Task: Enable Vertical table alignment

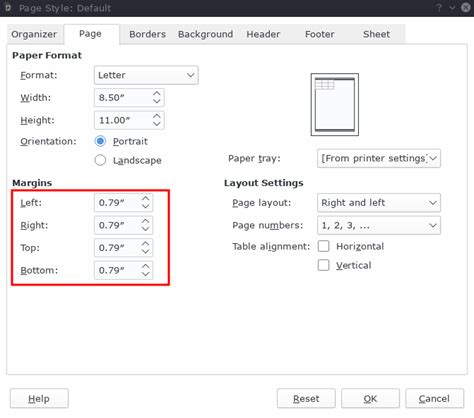Action: [x=323, y=265]
